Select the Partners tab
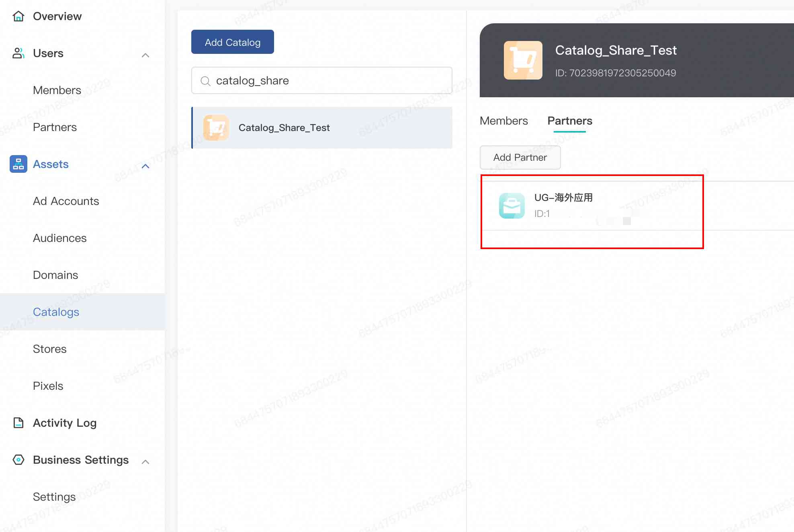 click(569, 121)
